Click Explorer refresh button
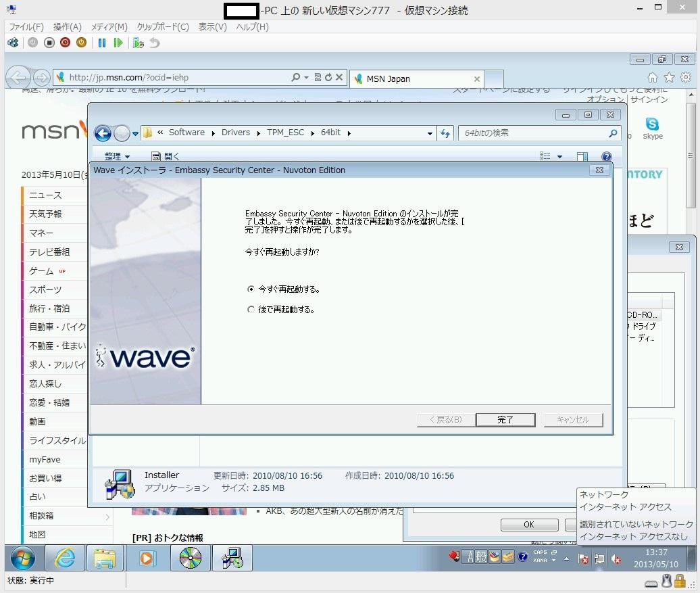 coord(445,133)
